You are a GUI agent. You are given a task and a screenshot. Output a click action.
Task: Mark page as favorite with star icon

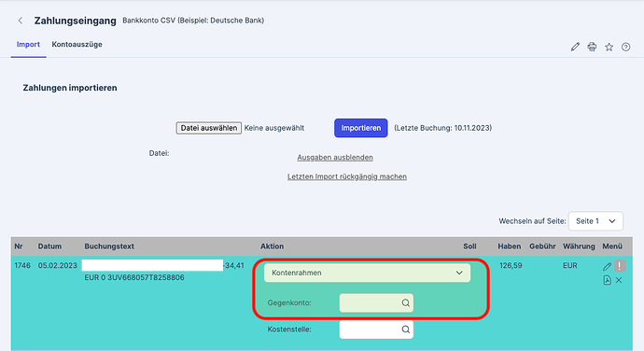point(609,47)
